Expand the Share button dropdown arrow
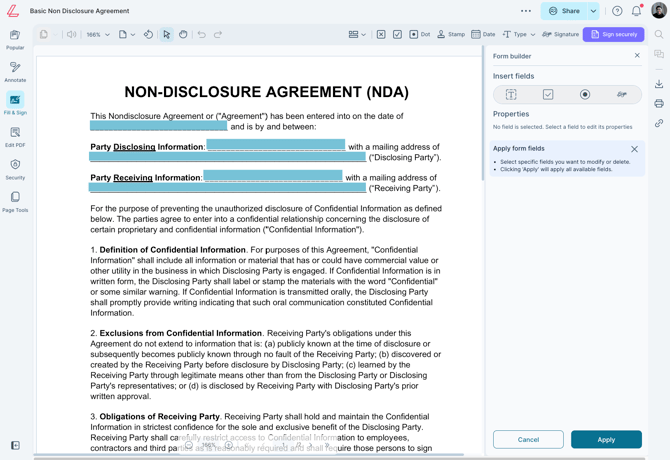670x460 pixels. click(x=593, y=11)
